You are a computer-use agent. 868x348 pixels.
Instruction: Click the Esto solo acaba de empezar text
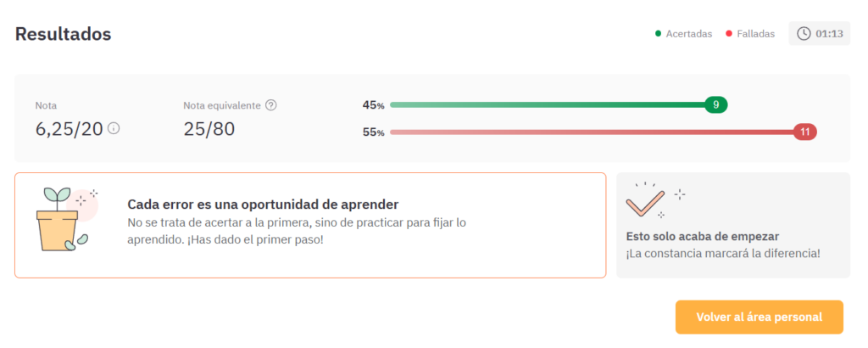click(x=702, y=237)
